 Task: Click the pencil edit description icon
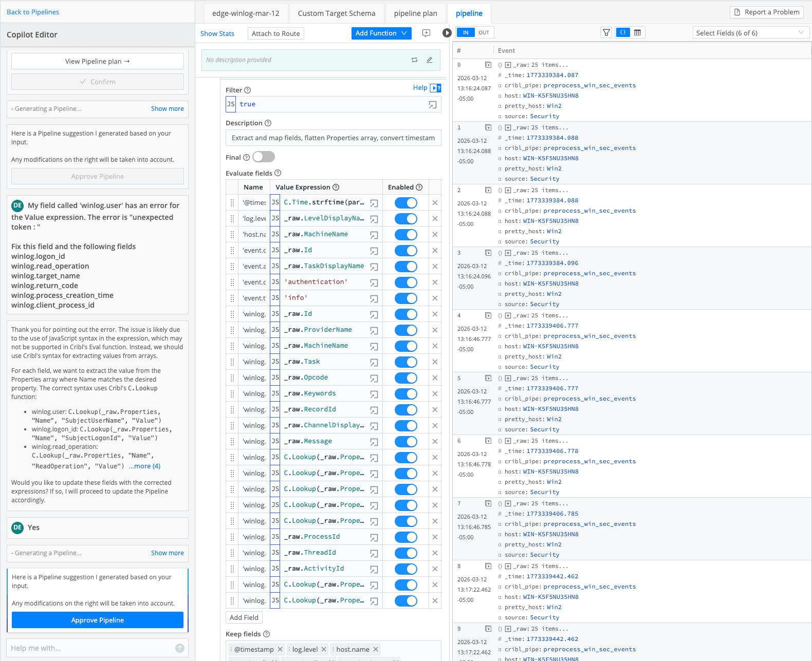point(430,60)
